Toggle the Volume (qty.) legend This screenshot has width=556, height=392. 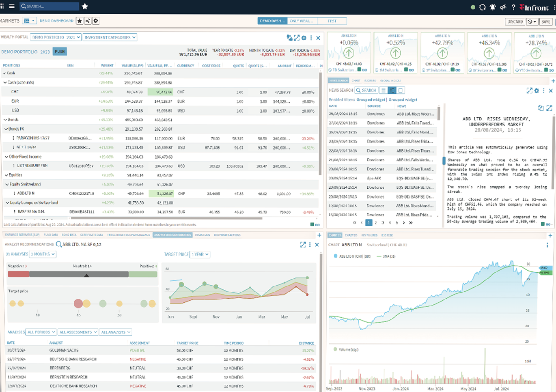pos(346,349)
